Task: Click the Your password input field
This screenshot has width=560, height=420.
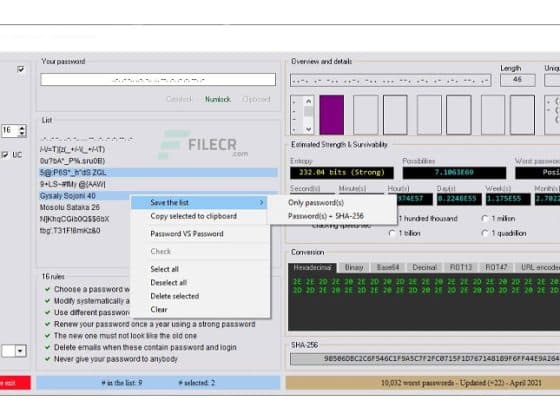Action: 158,80
